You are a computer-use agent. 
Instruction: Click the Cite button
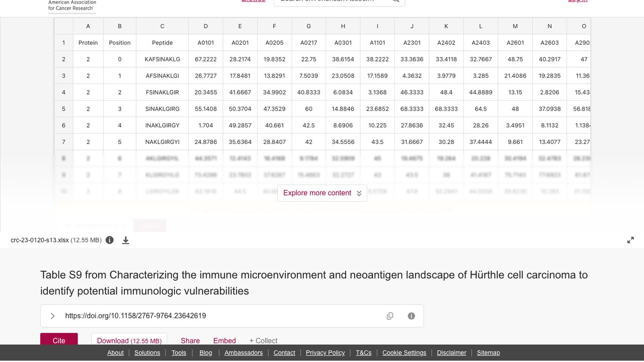(59, 340)
